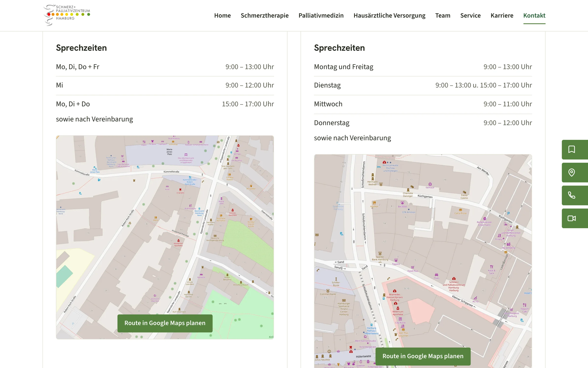588x368 pixels.
Task: Click the Harburg map's Route in Google Maps planen button
Action: tap(423, 356)
